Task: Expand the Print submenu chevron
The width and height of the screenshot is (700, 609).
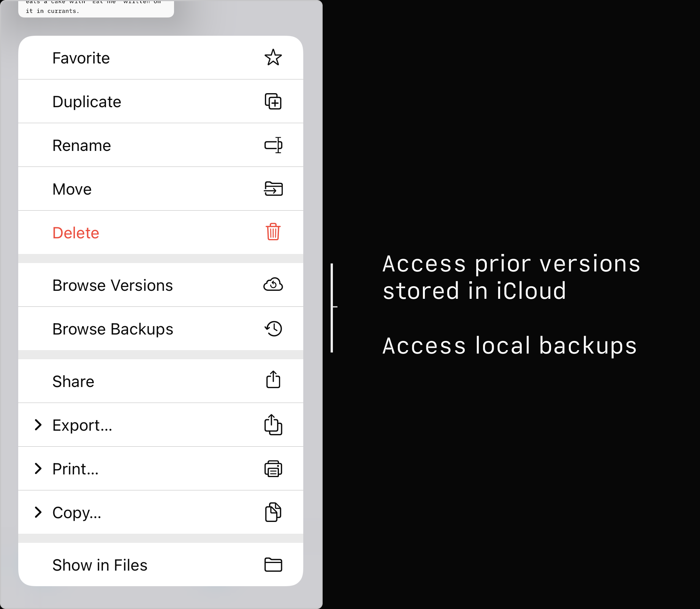Action: pos(38,468)
